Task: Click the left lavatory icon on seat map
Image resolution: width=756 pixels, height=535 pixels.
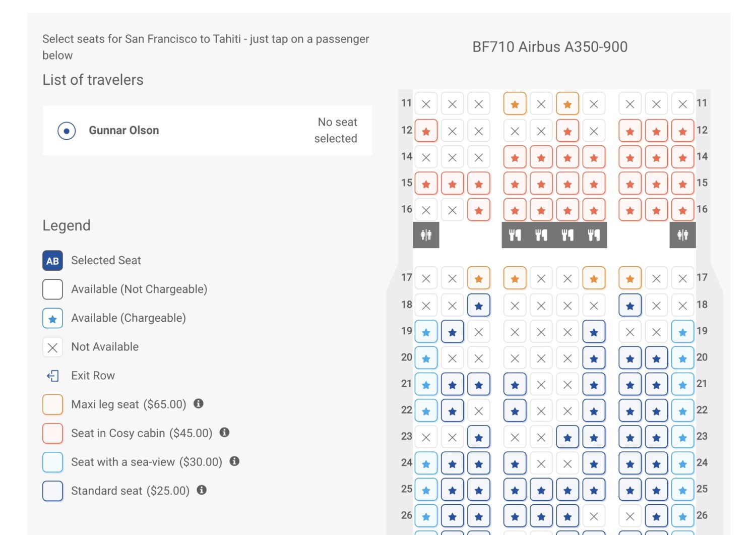Action: pyautogui.click(x=426, y=234)
